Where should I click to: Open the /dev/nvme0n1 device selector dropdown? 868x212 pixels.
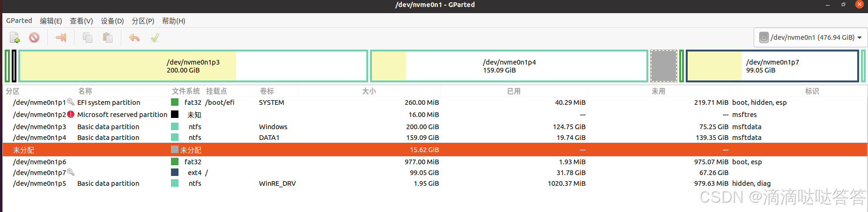tap(810, 37)
